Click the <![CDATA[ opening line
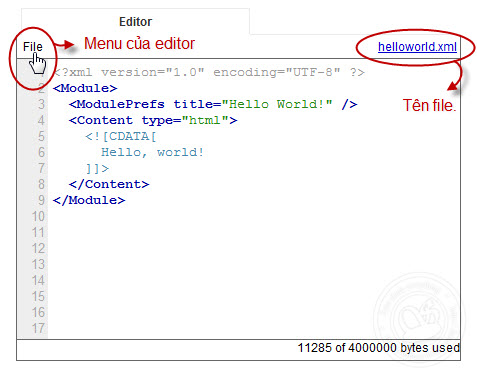The image size is (477, 372). tap(121, 136)
